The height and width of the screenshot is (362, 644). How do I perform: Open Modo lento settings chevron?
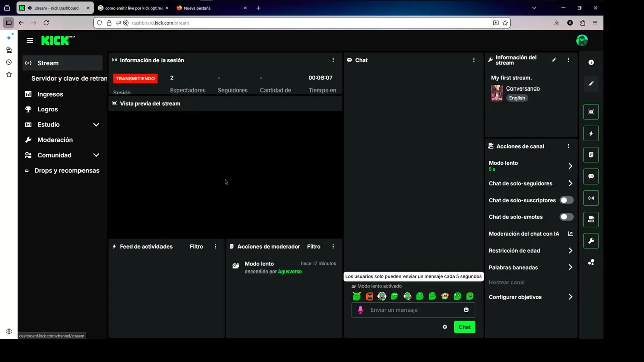coord(570,166)
